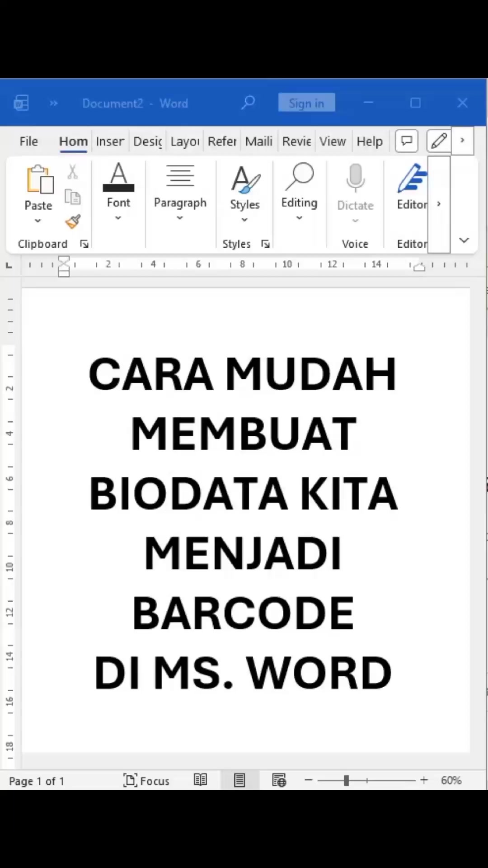
Task: Open the Clipboard pane launcher
Action: coord(84,244)
